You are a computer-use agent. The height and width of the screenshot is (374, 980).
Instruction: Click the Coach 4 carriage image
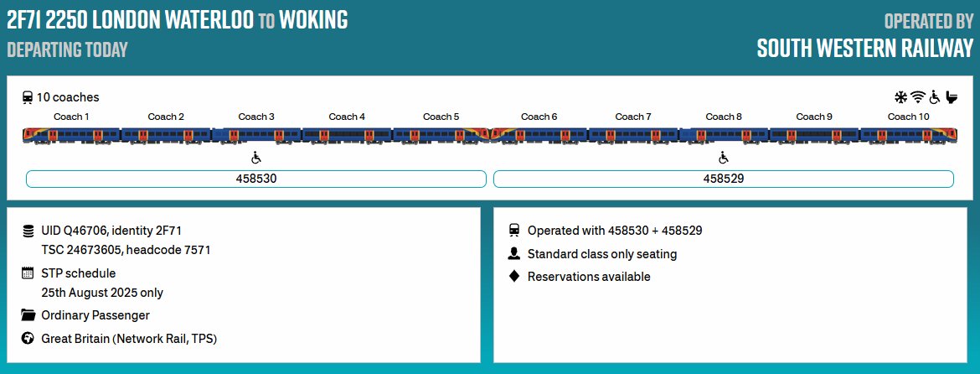(x=347, y=135)
